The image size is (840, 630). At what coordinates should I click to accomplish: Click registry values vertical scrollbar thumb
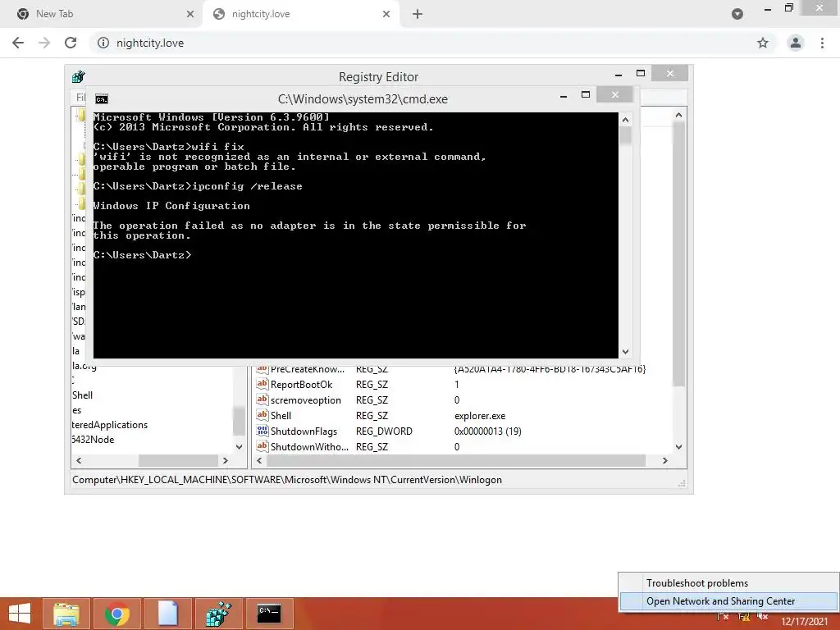(x=678, y=253)
